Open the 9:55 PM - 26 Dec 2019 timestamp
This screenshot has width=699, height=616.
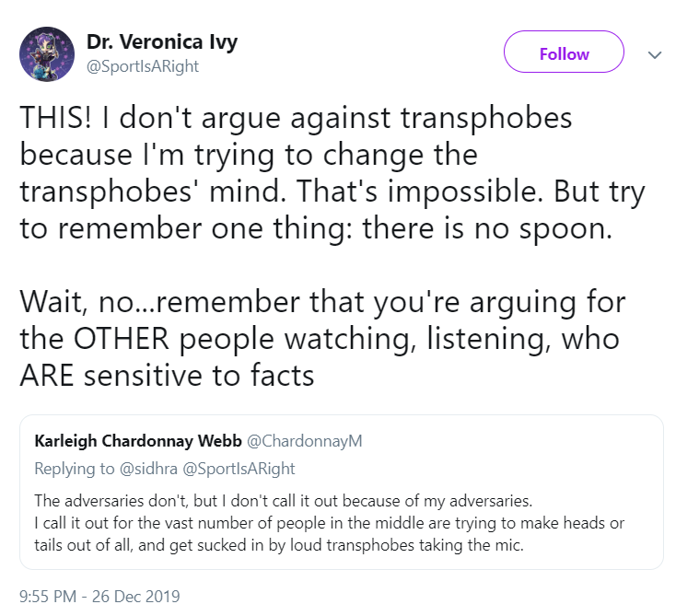click(x=100, y=596)
